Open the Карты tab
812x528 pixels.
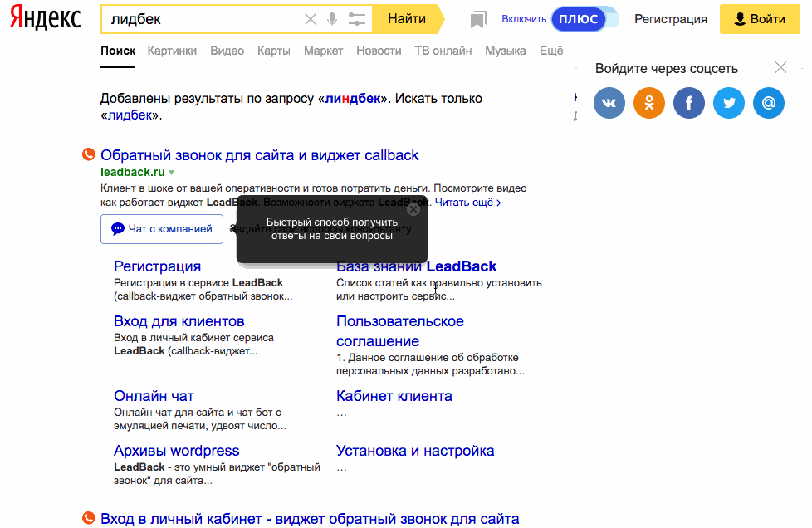click(x=273, y=51)
